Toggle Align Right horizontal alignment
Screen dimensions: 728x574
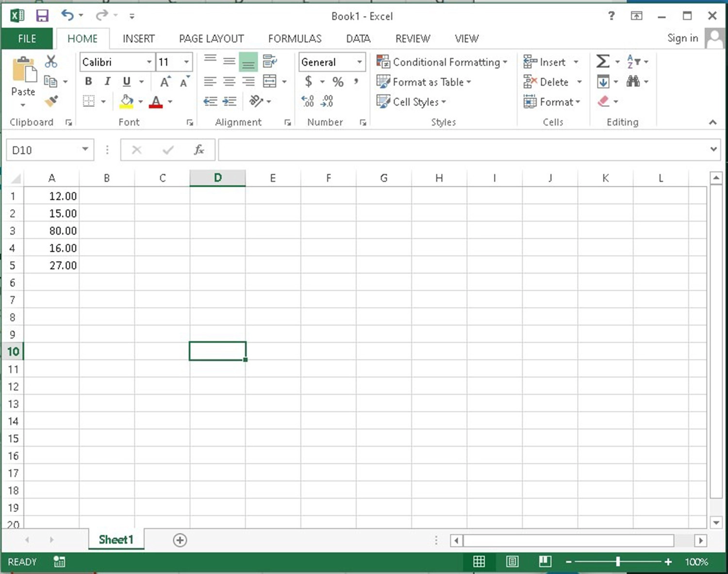(x=248, y=81)
